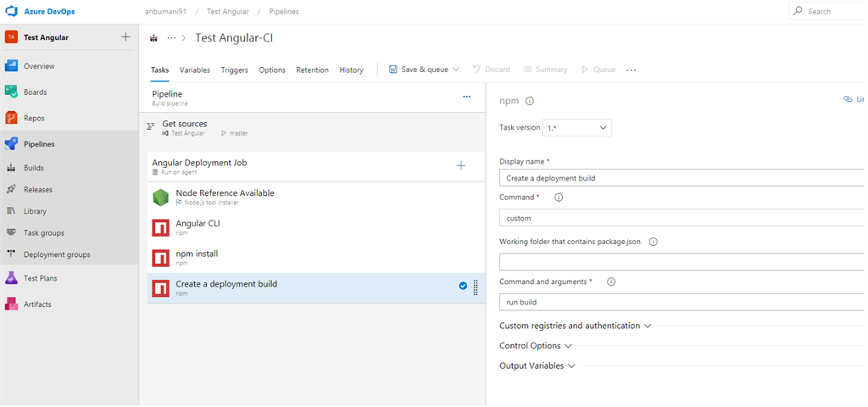
Task: Select the Node Reference Available task
Action: 316,198
